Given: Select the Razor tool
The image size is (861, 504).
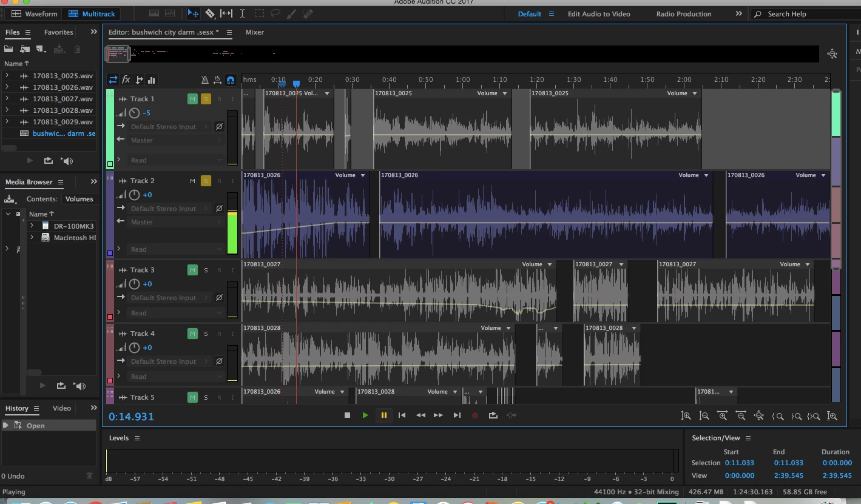Looking at the screenshot, I should [x=209, y=13].
